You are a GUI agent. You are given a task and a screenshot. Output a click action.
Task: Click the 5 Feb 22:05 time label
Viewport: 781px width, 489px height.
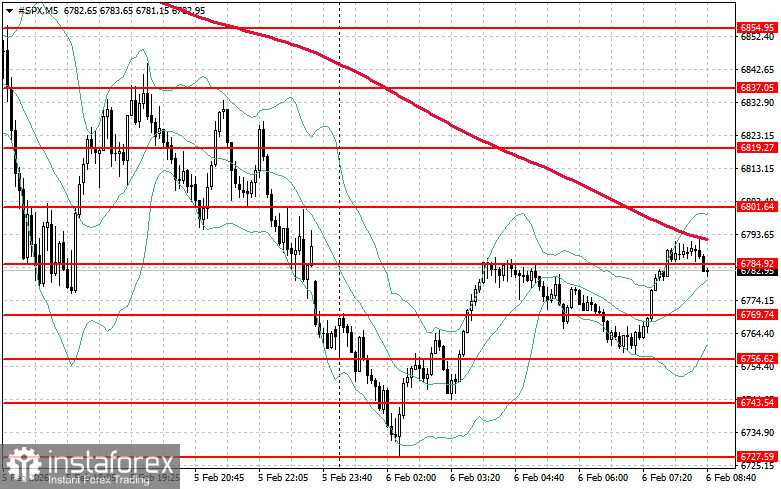pos(283,478)
